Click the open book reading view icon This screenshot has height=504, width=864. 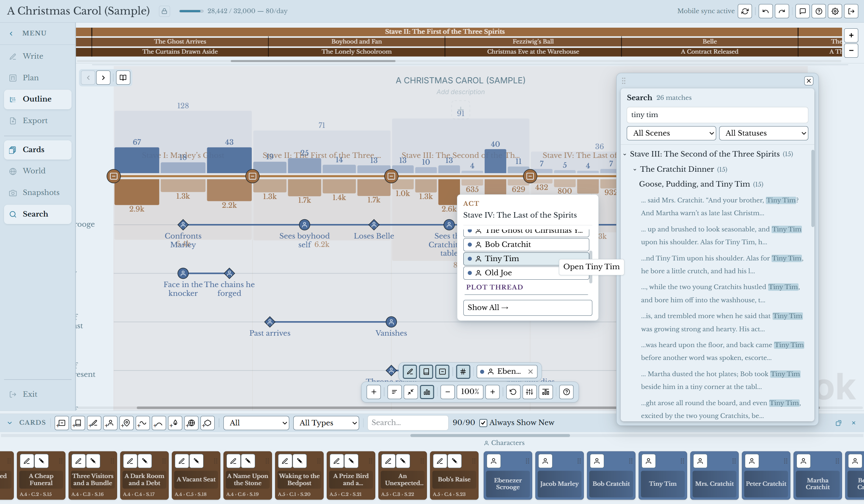tap(123, 78)
